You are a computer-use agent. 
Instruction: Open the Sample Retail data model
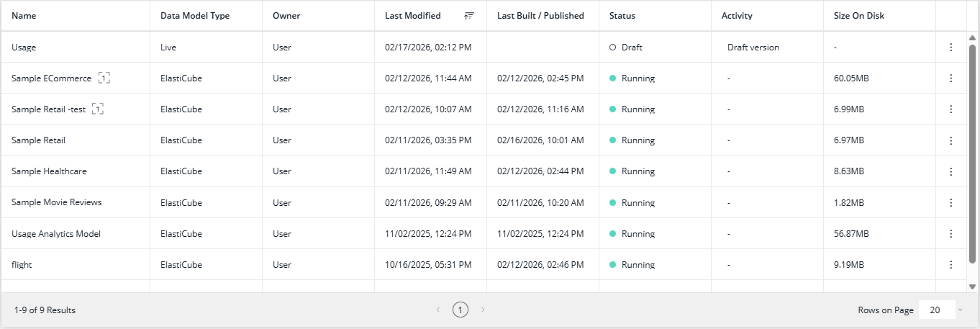[38, 140]
